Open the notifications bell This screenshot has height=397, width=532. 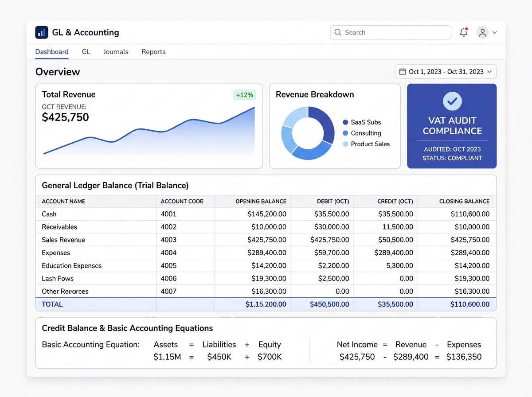[x=464, y=32]
